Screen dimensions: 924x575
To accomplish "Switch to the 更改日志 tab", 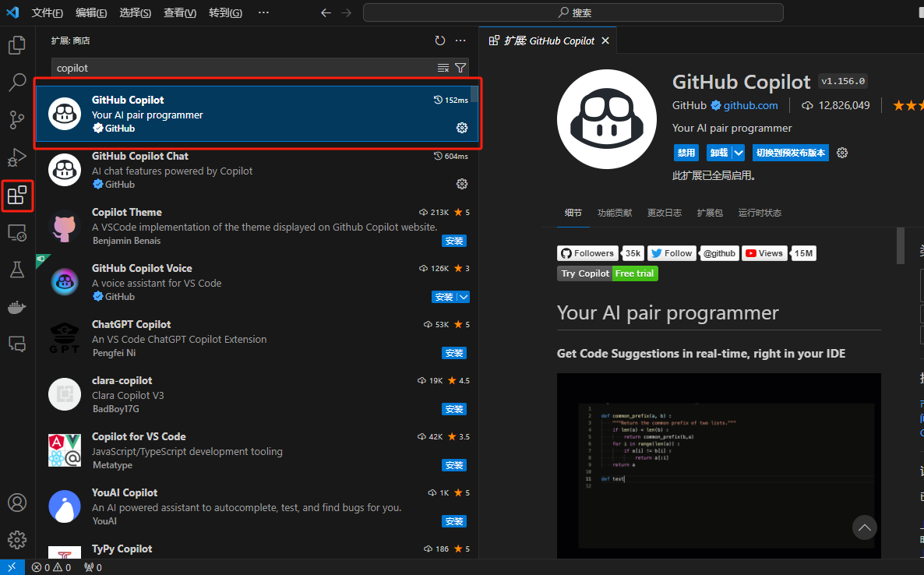I will [x=664, y=213].
